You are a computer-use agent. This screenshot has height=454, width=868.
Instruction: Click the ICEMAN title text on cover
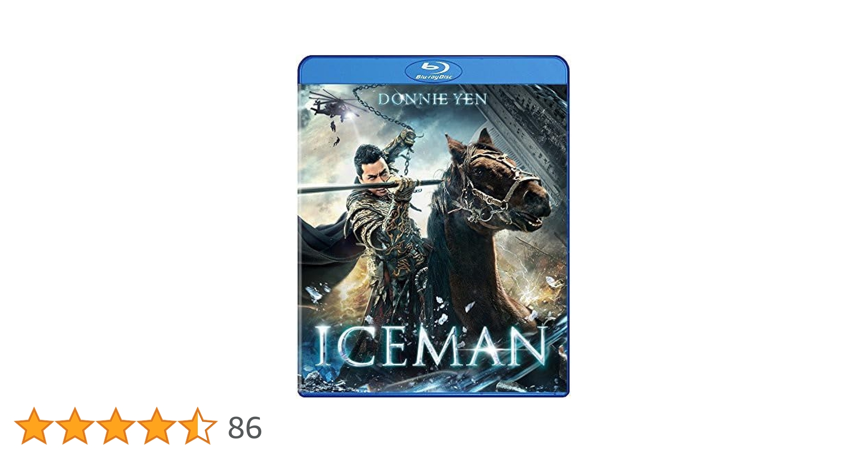click(431, 347)
